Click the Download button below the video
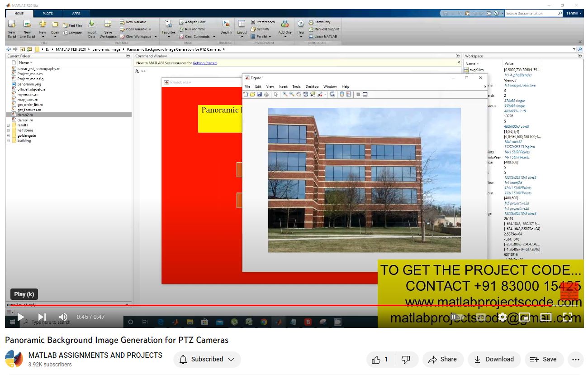The height and width of the screenshot is (375, 588). (494, 359)
